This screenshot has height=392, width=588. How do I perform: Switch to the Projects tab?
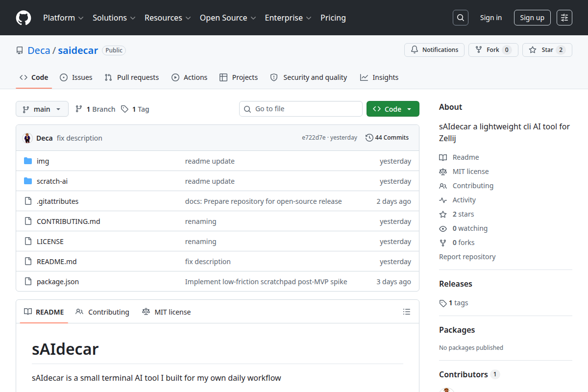(239, 77)
